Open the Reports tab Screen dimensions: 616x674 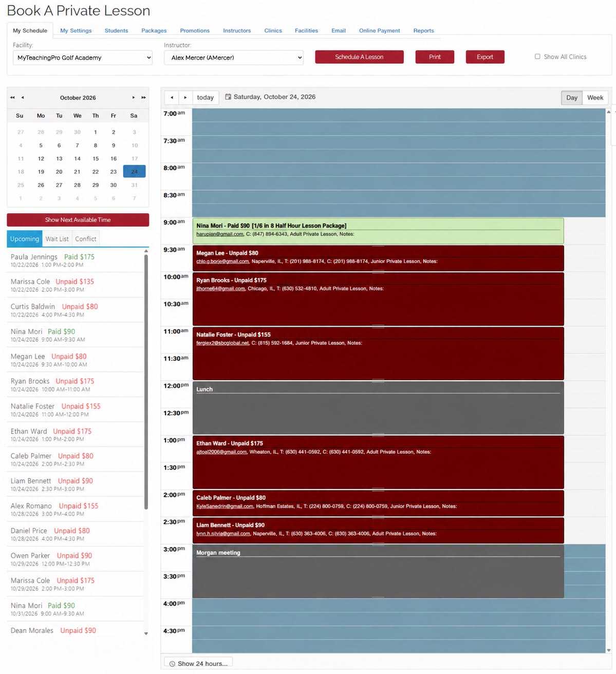(x=423, y=31)
